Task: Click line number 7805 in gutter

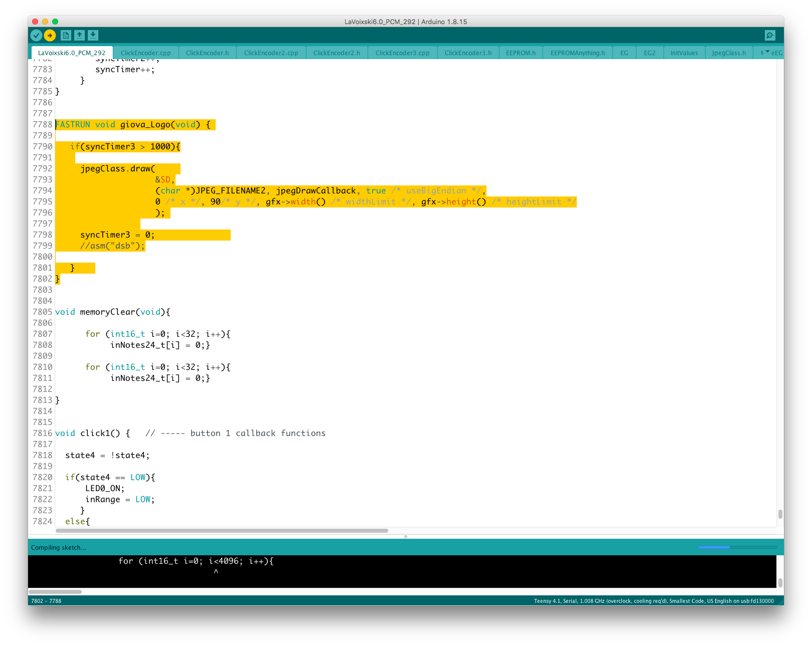Action: pyautogui.click(x=43, y=312)
